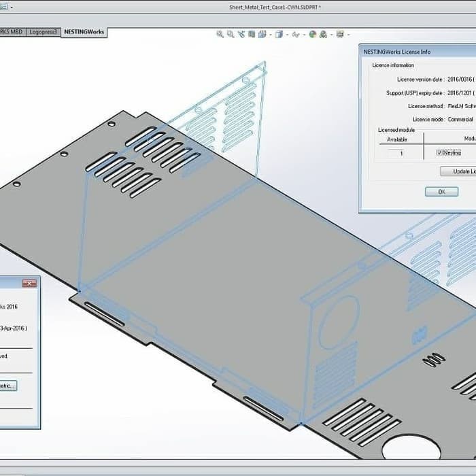
Task: Expand the Apply Scene dropdown arrow
Action: [x=332, y=35]
